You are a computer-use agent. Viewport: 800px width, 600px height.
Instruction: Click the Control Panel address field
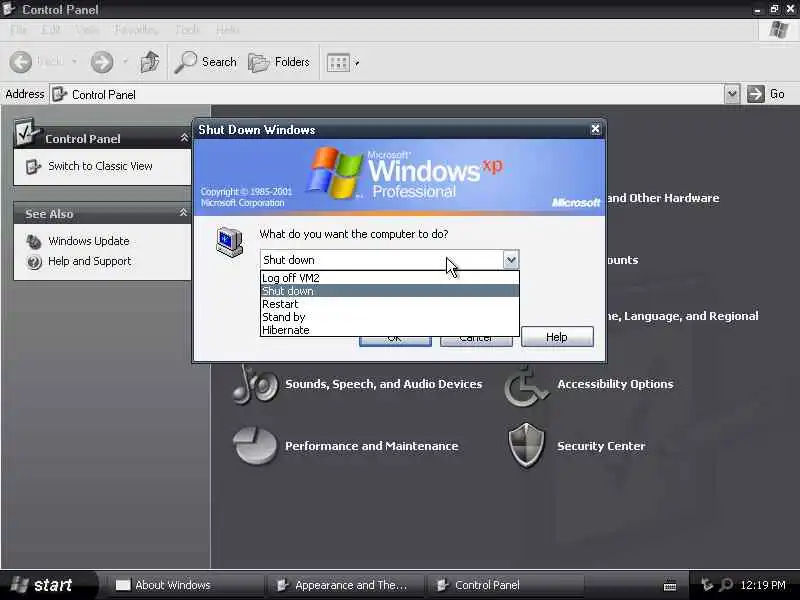(x=386, y=94)
